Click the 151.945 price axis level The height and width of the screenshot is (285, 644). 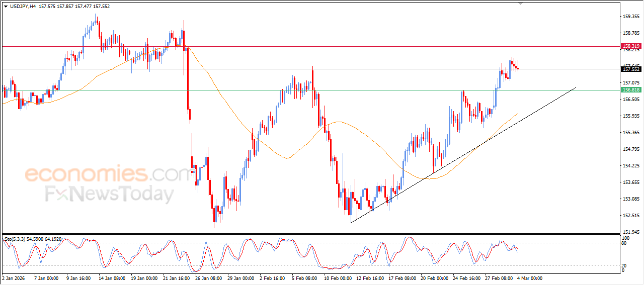click(x=631, y=232)
